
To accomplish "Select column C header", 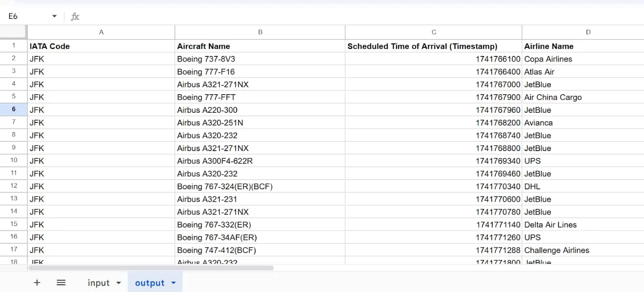I will [x=433, y=32].
